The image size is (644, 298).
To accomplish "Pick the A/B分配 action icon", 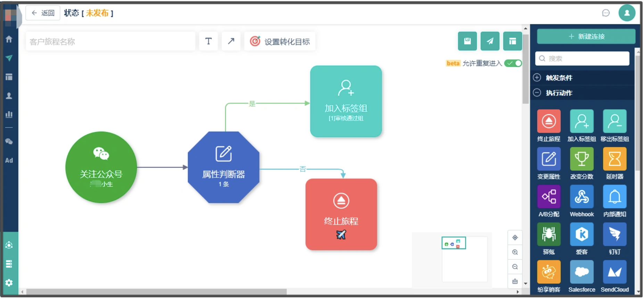I will [549, 197].
